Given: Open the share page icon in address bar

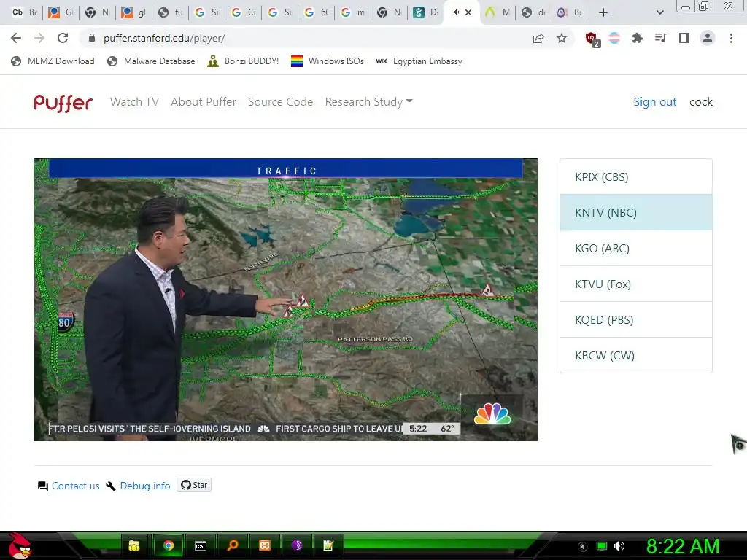Looking at the screenshot, I should pyautogui.click(x=538, y=38).
